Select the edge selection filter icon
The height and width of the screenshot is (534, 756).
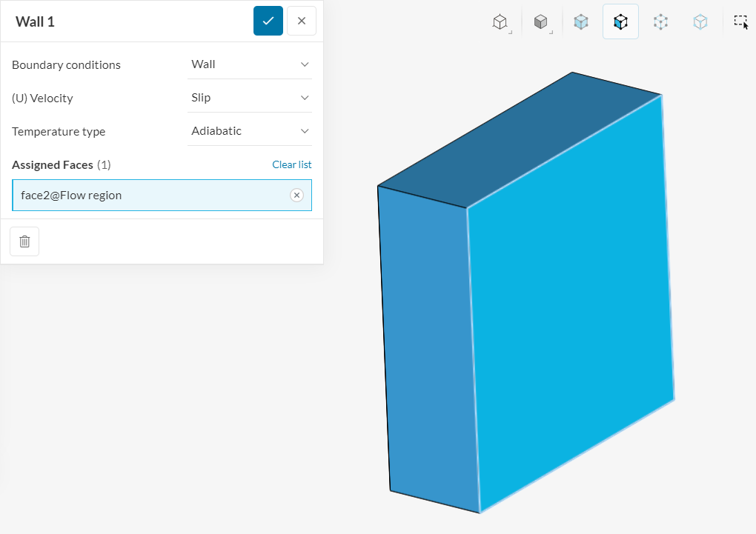(660, 21)
